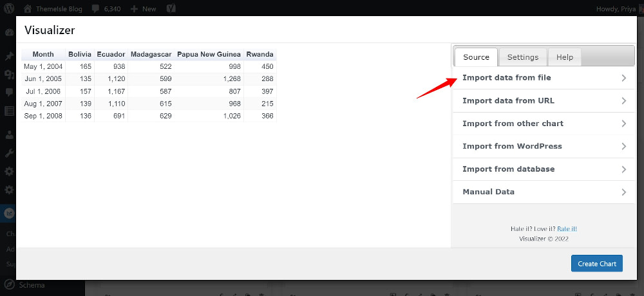Click the Ecuador column header
Screen dimensions: 644x296
coord(111,54)
